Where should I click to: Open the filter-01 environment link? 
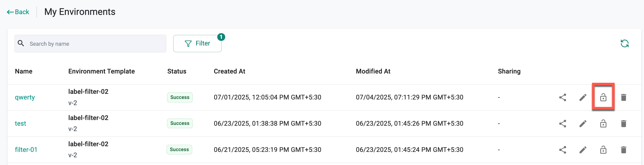point(26,150)
